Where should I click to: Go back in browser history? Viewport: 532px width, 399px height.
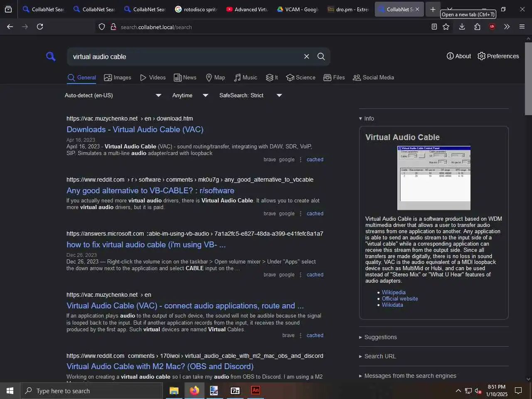click(10, 27)
